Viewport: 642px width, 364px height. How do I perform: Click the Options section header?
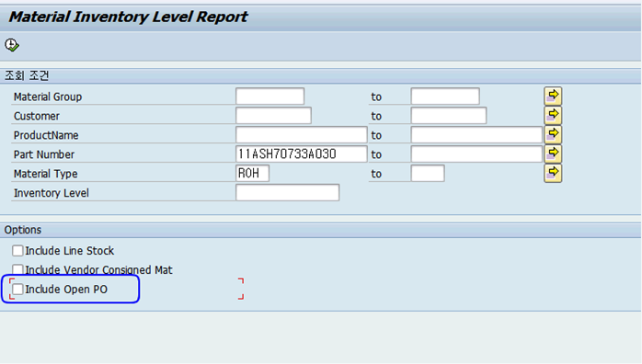pyautogui.click(x=23, y=230)
